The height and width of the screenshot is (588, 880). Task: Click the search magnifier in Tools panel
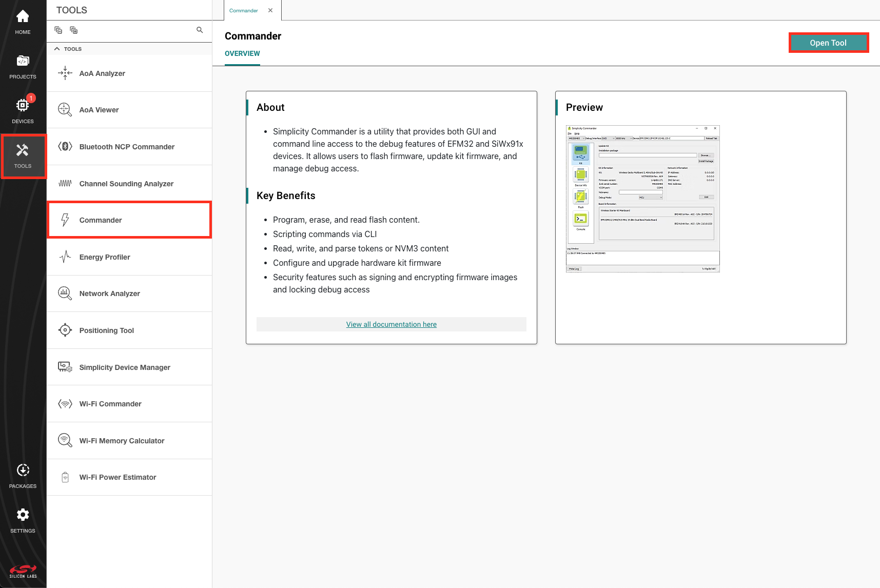pyautogui.click(x=200, y=30)
